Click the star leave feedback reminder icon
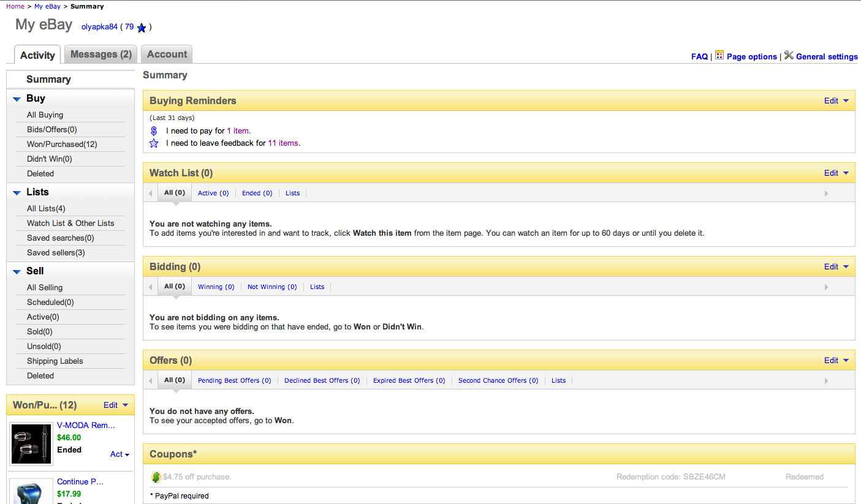This screenshot has height=504, width=861. click(x=154, y=143)
